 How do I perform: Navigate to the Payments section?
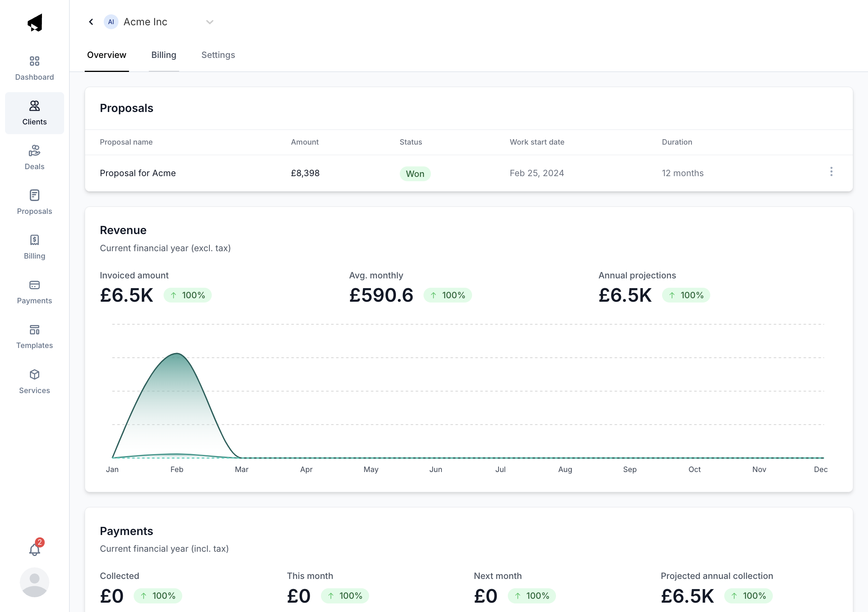click(35, 292)
